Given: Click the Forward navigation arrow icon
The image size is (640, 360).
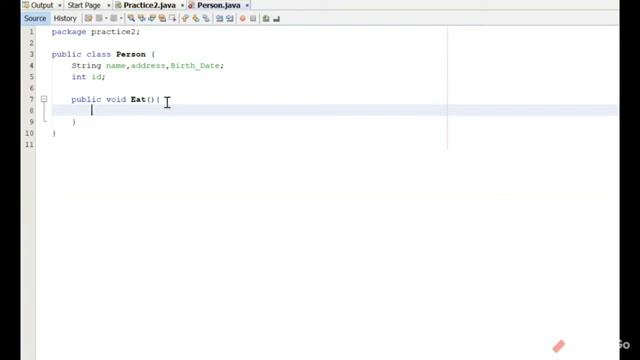Looking at the screenshot, I should 114,18.
